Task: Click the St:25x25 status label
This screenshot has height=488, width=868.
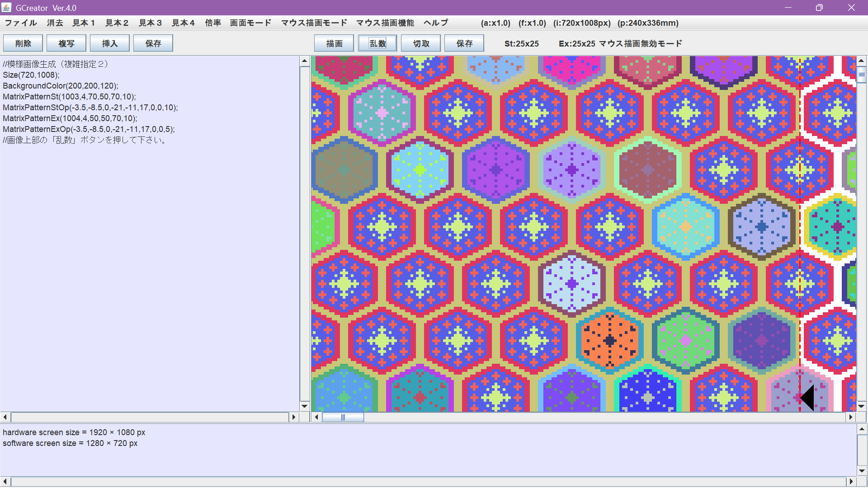Action: [x=522, y=44]
